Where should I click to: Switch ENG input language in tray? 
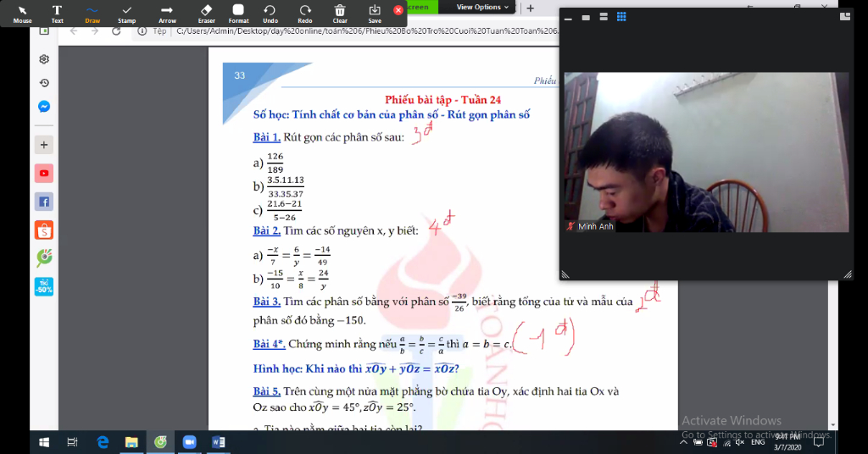(x=758, y=442)
